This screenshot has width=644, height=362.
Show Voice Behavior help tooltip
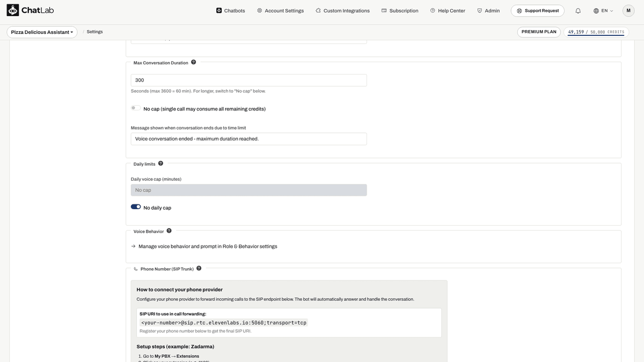169,231
